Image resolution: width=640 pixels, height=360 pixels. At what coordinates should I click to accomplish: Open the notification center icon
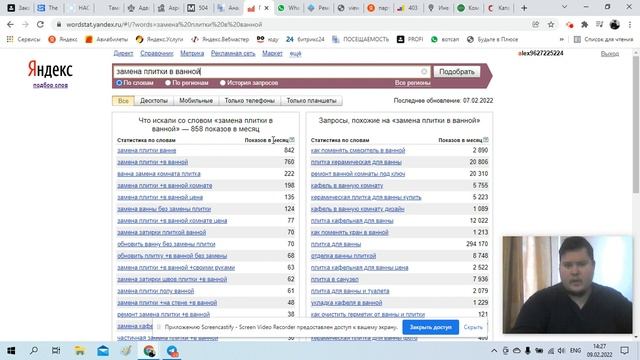pos(624,350)
